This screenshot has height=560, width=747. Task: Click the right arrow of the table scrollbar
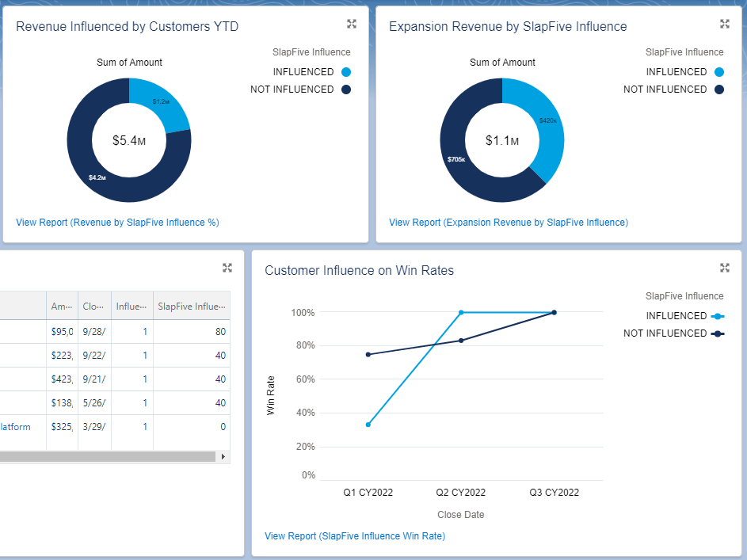[224, 457]
